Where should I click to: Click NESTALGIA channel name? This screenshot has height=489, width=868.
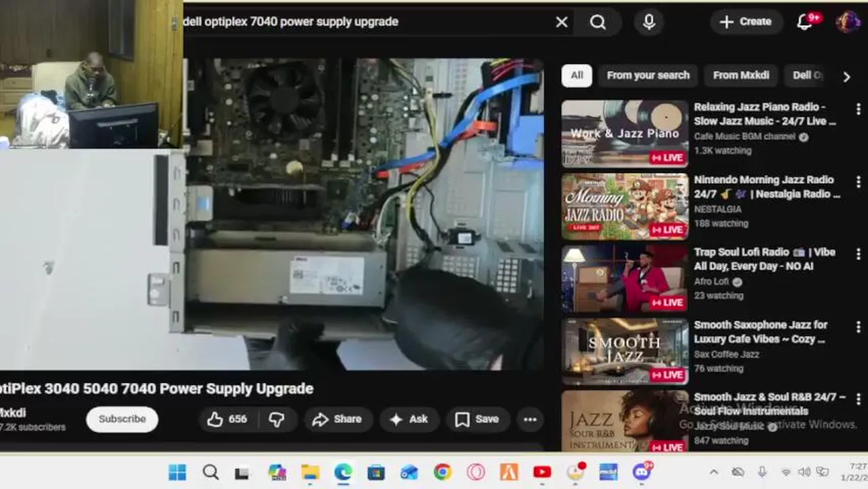click(x=718, y=209)
